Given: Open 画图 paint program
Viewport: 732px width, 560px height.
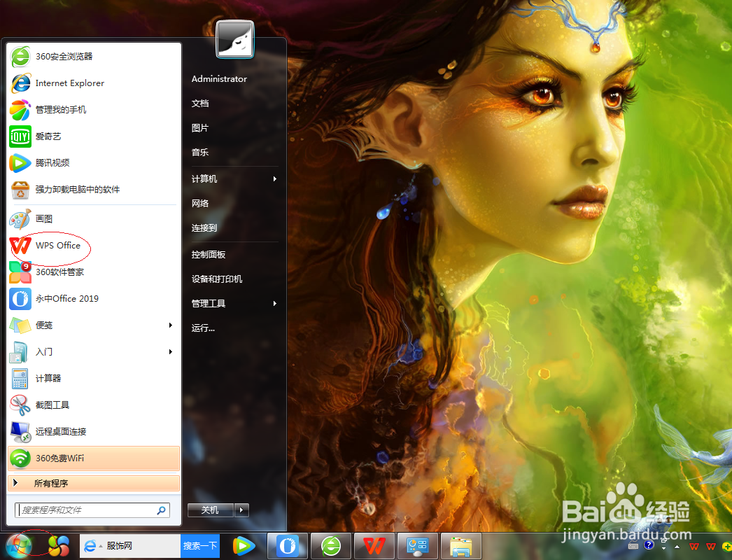Looking at the screenshot, I should (94, 219).
